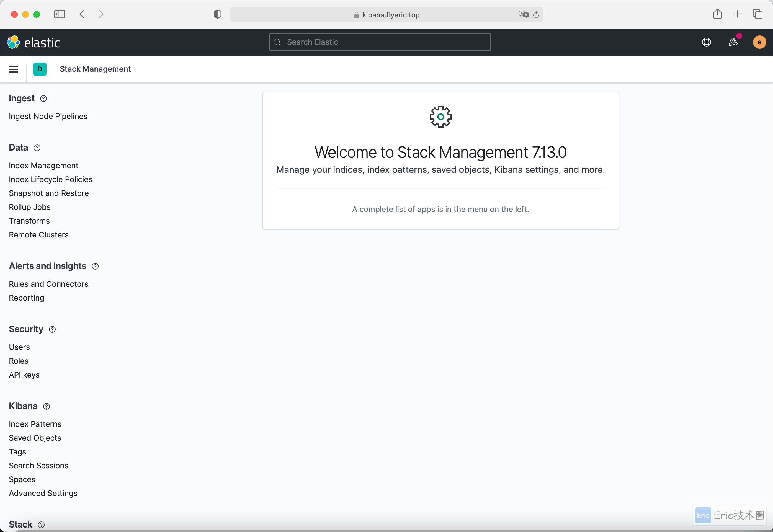The height and width of the screenshot is (532, 773).
Task: Open the Safari share menu
Action: [x=717, y=14]
